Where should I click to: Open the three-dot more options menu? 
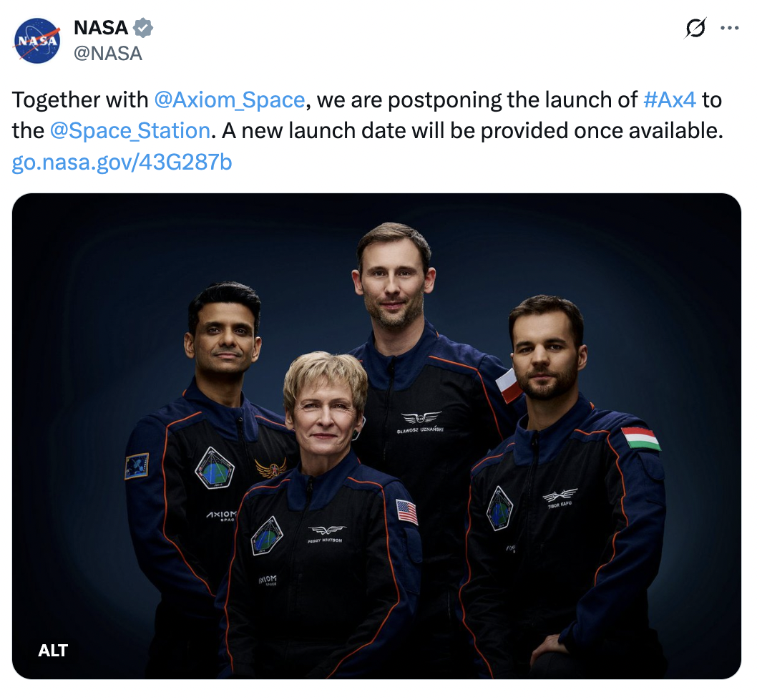click(729, 29)
